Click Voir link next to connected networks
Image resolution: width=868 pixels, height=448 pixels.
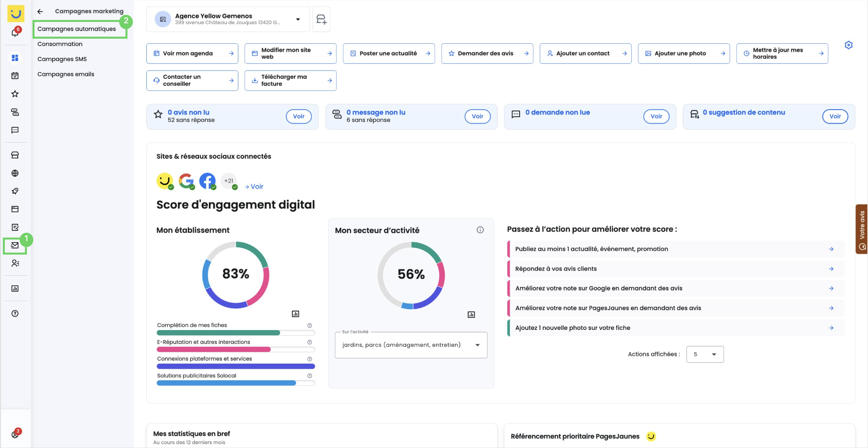pos(254,187)
